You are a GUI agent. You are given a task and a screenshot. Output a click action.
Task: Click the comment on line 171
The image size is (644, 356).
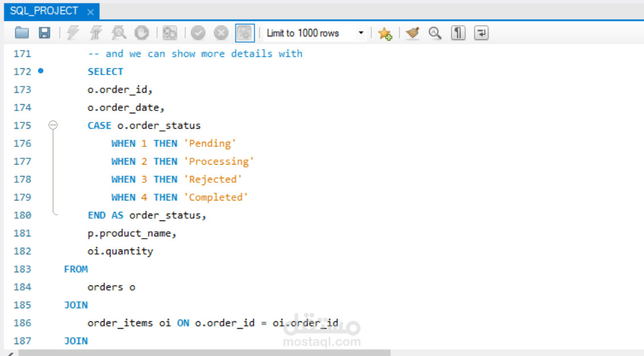[x=195, y=54]
